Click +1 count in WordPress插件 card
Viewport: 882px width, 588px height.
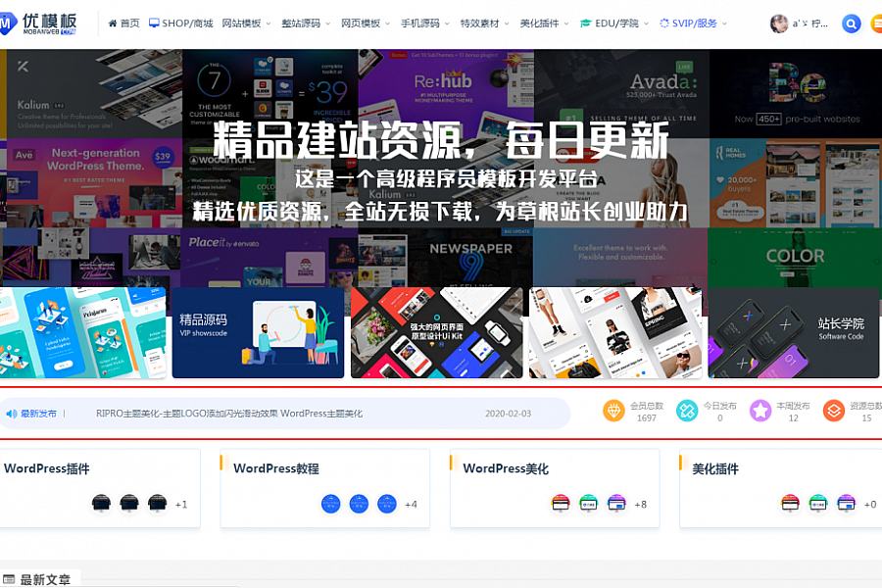pyautogui.click(x=181, y=504)
